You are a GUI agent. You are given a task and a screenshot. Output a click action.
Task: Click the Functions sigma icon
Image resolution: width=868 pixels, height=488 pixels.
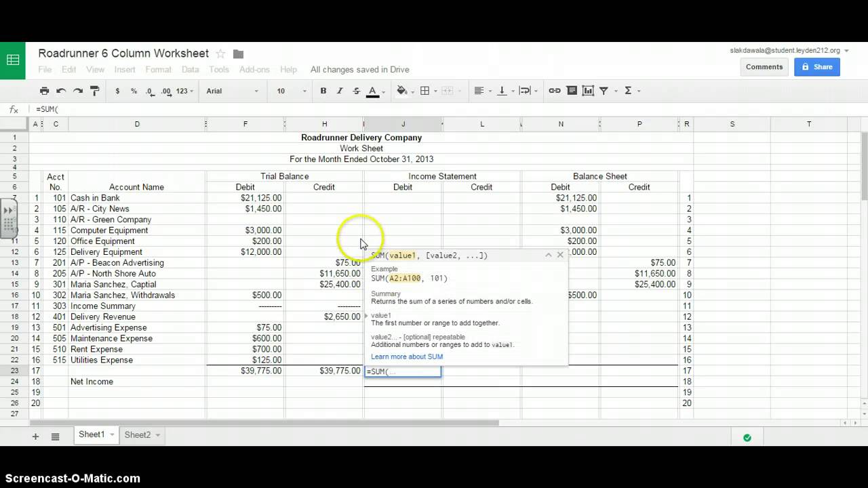click(x=628, y=91)
